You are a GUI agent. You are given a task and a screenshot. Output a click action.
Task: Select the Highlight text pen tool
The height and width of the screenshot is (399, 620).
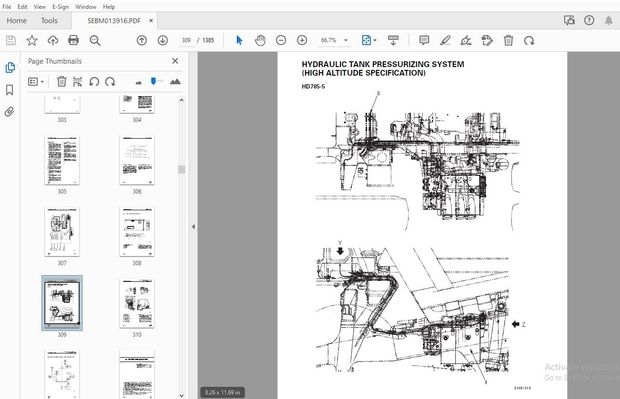click(445, 40)
